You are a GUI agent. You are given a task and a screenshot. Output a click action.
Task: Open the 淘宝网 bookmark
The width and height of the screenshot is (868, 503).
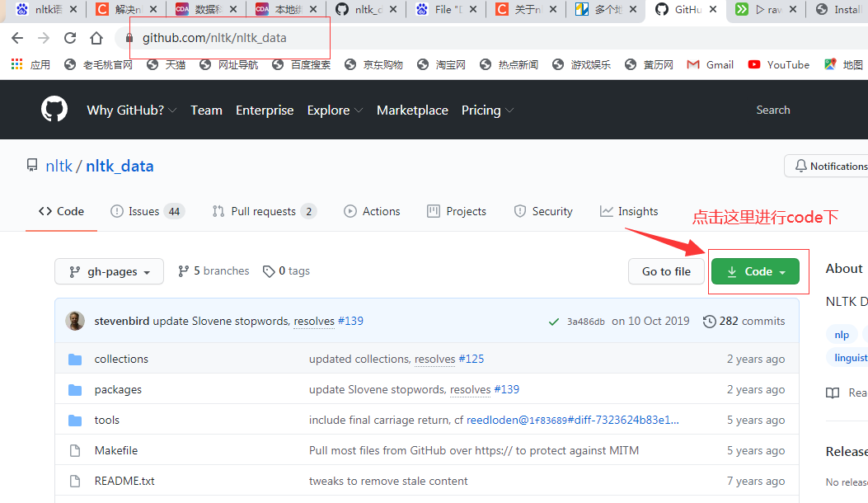pos(441,65)
